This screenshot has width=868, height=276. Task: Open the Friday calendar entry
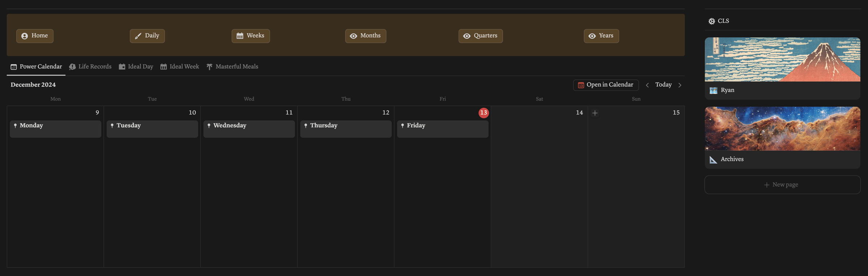click(443, 129)
